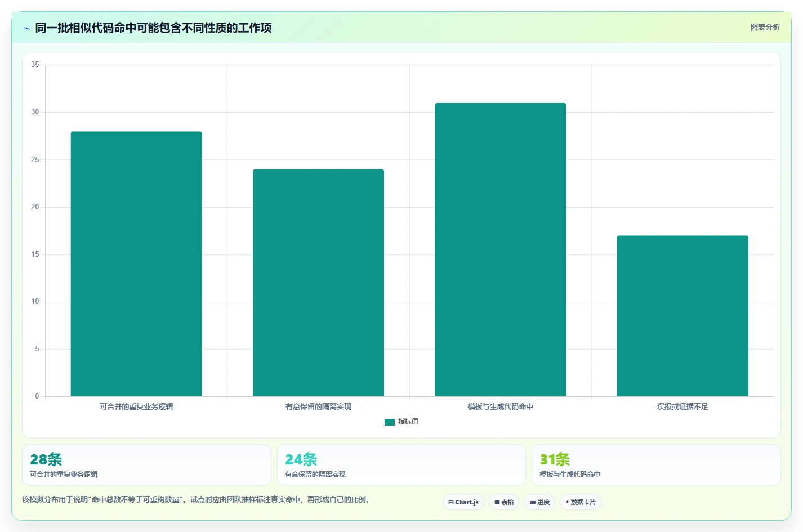
Task: Open the 31条 data card
Action: [x=656, y=465]
